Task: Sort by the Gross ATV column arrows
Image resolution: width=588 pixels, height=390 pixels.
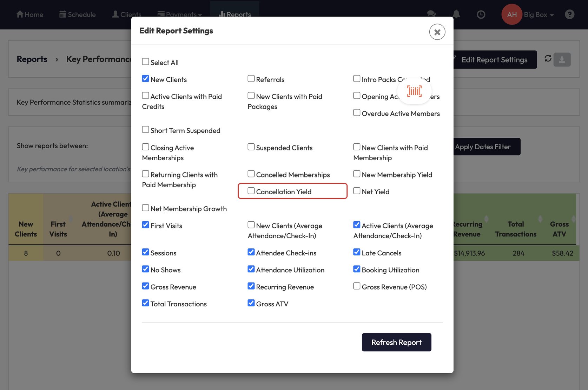Action: (573, 219)
